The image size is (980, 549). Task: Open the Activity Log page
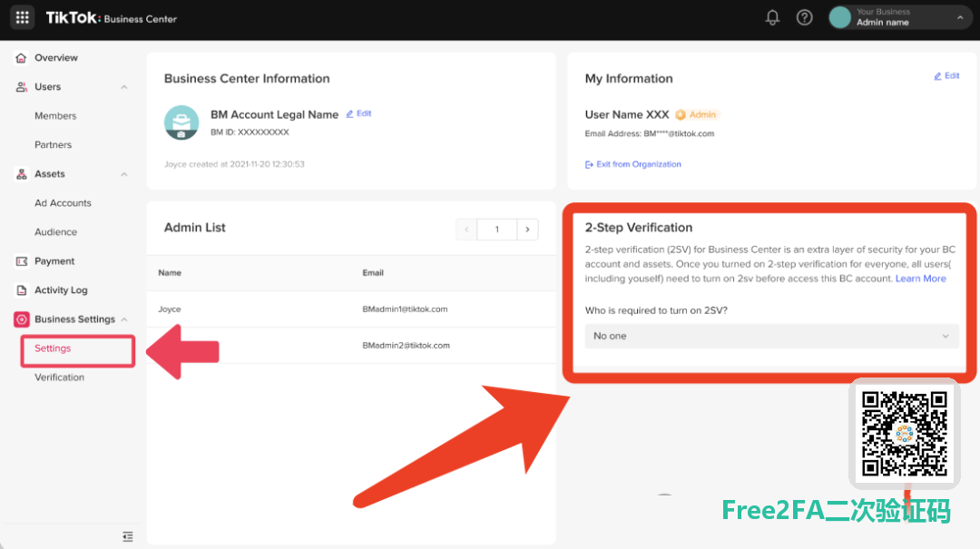click(62, 290)
